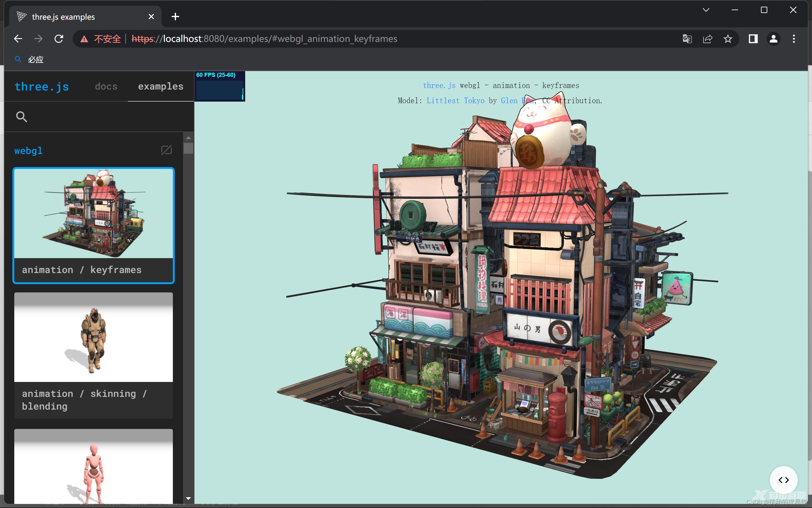The image size is (812, 508).
Task: Click the address bar URL
Action: pyautogui.click(x=265, y=39)
